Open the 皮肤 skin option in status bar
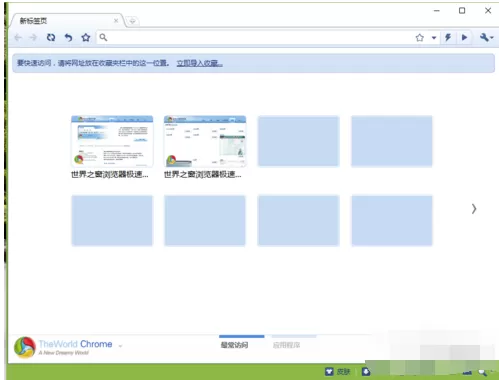The image size is (499, 380). (x=338, y=371)
